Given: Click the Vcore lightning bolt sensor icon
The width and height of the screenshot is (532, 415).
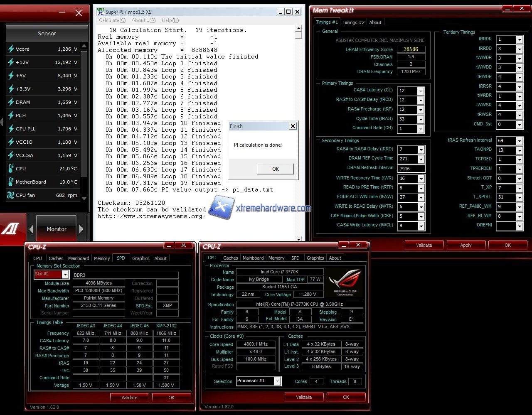Looking at the screenshot, I should tap(11, 49).
